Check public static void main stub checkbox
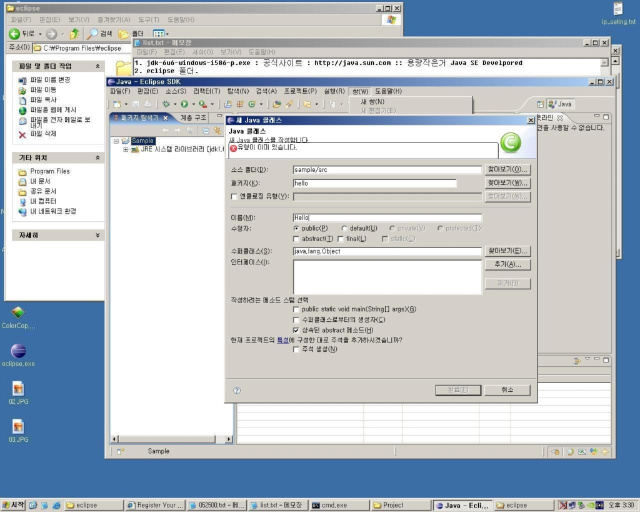The height and width of the screenshot is (512, 640). click(x=296, y=309)
